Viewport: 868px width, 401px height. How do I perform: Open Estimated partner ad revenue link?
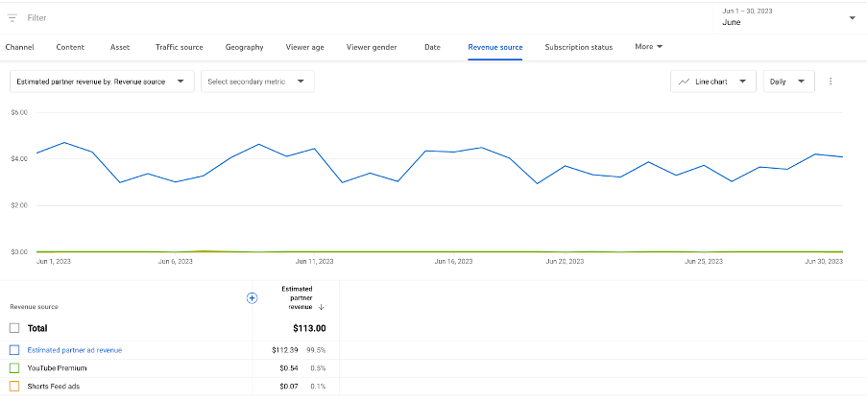point(75,350)
